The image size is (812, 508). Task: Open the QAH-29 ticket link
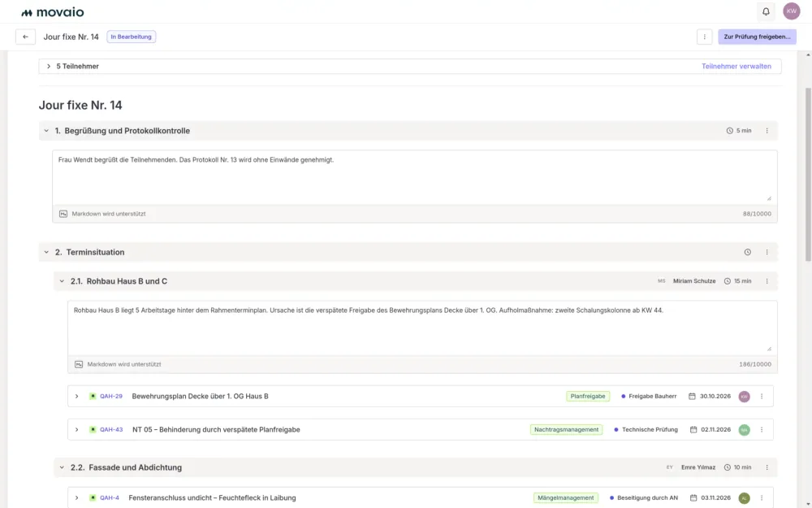tap(110, 397)
